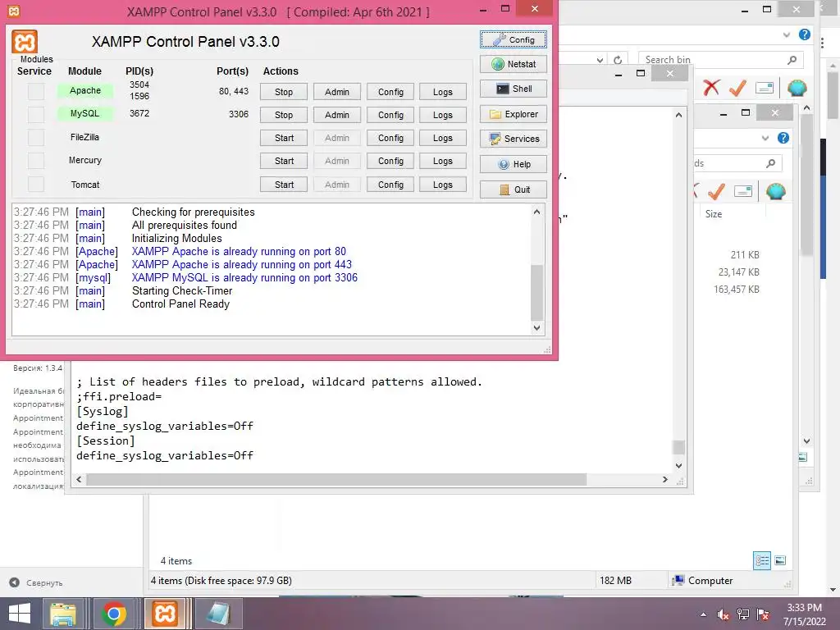Click the editor's scroll-right arrow

[664, 479]
